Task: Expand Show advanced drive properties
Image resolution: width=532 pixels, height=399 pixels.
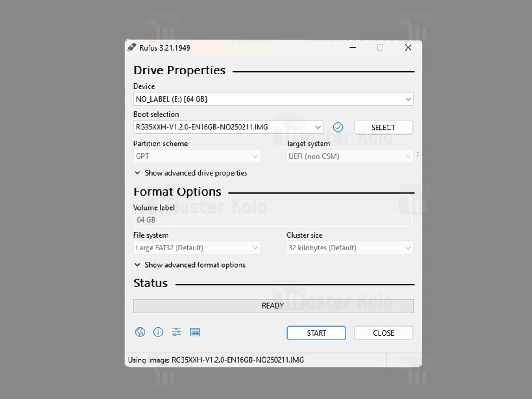Action: coord(191,173)
